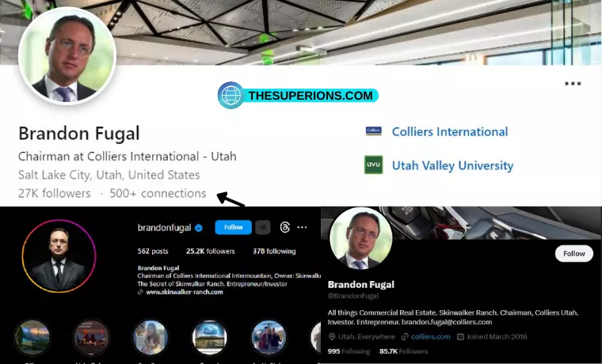Open colliers.com link in Twitter bio
Screen dimensions: 602x364
[430, 337]
